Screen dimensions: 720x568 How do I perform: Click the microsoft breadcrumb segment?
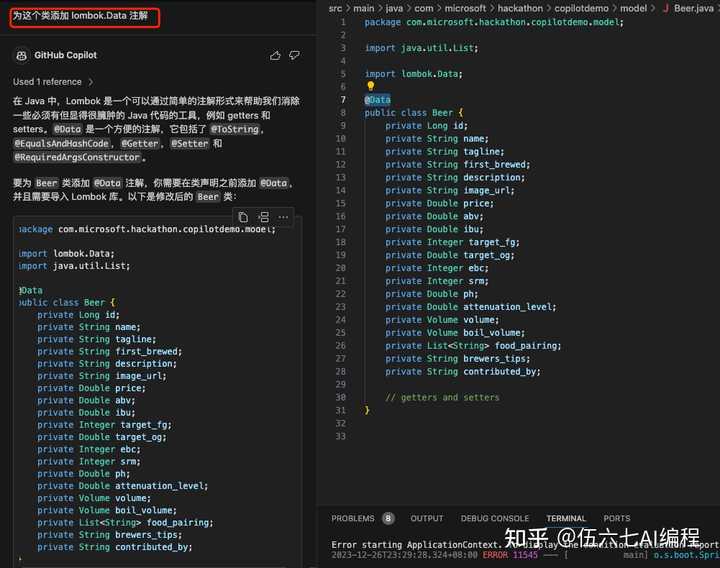[465, 8]
